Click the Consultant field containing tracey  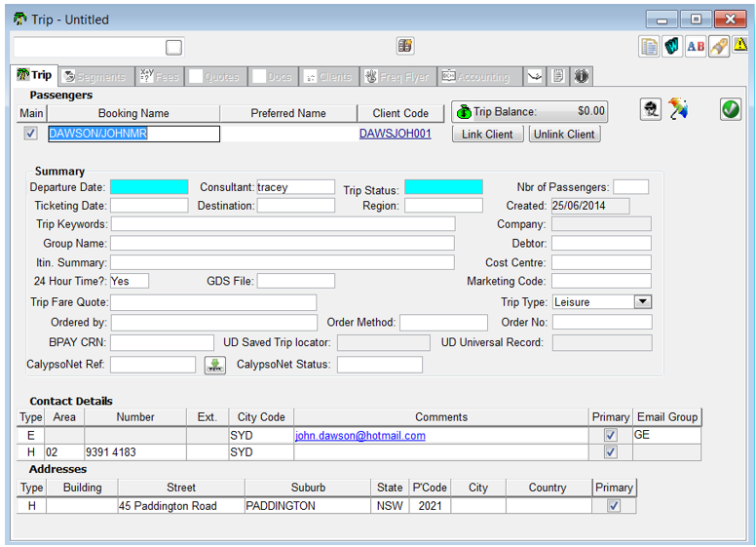pos(295,187)
